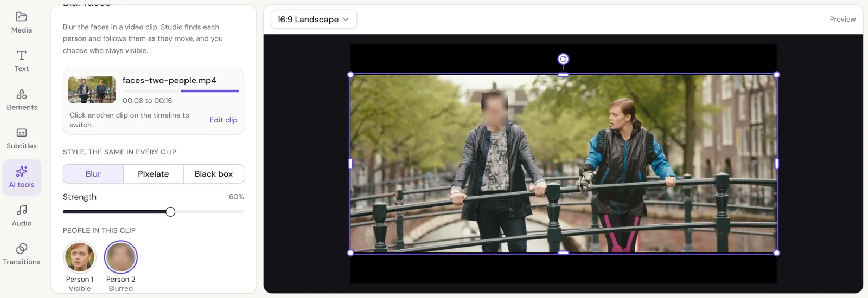Click the clip range progress bar
868x298 pixels.
coord(181,91)
